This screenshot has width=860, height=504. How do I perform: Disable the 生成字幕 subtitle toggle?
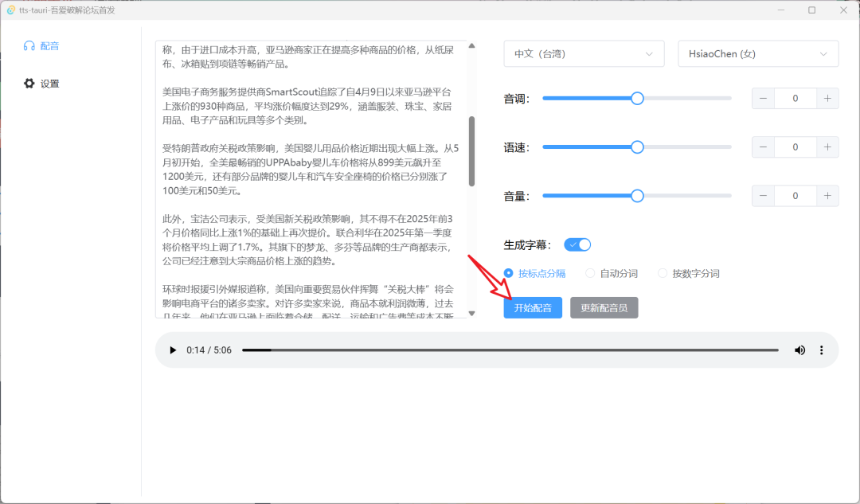(577, 244)
